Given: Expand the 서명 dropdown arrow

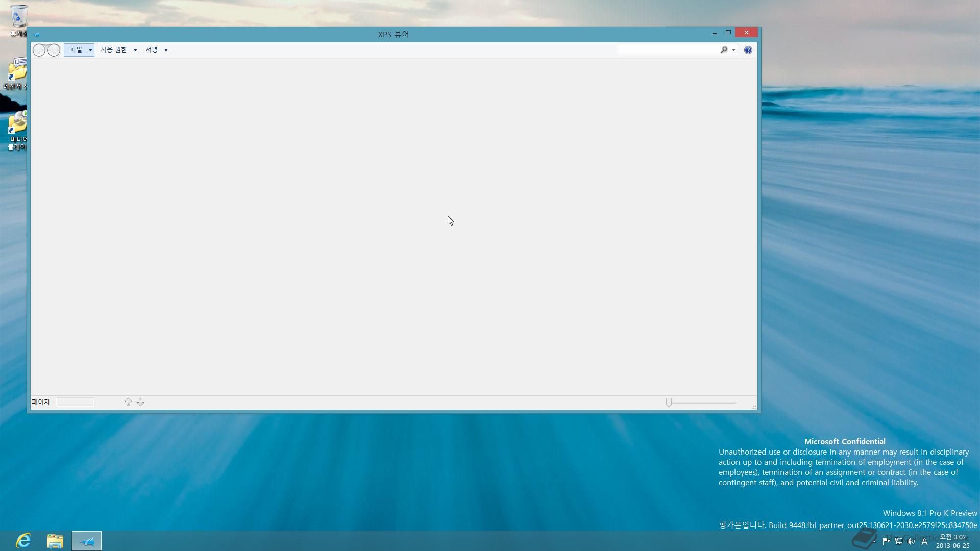Looking at the screenshot, I should [x=166, y=50].
